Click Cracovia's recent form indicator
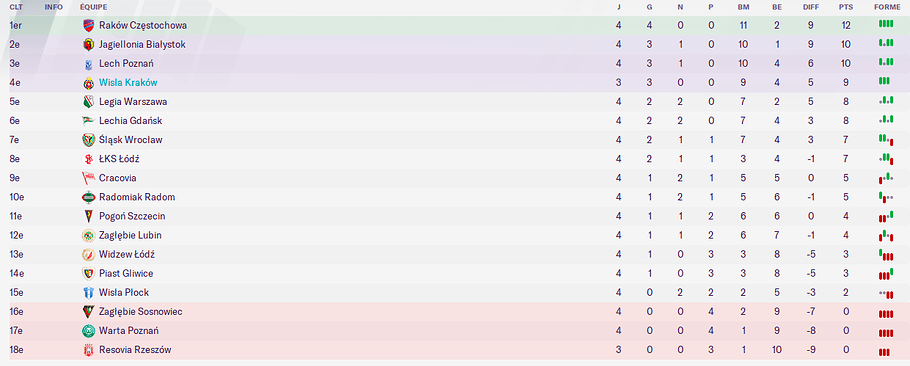 [x=886, y=177]
